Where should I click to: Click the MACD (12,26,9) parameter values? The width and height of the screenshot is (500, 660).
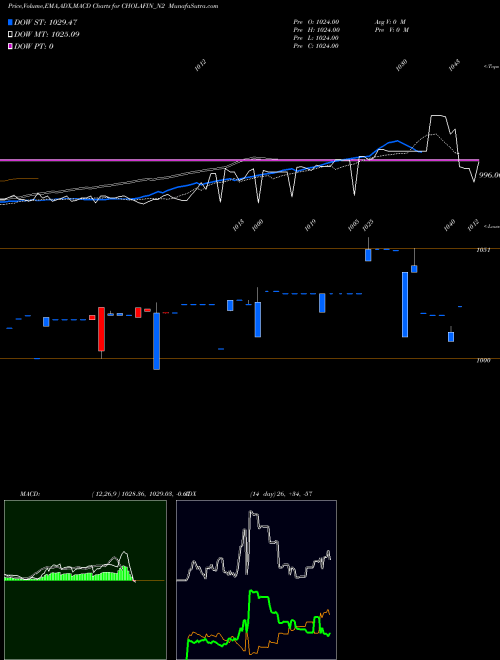(x=139, y=494)
